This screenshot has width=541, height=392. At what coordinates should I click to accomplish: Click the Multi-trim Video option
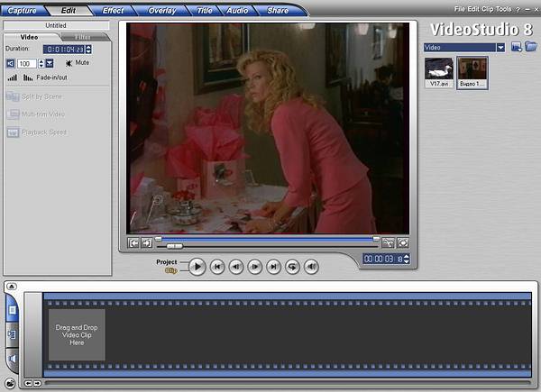(36, 114)
